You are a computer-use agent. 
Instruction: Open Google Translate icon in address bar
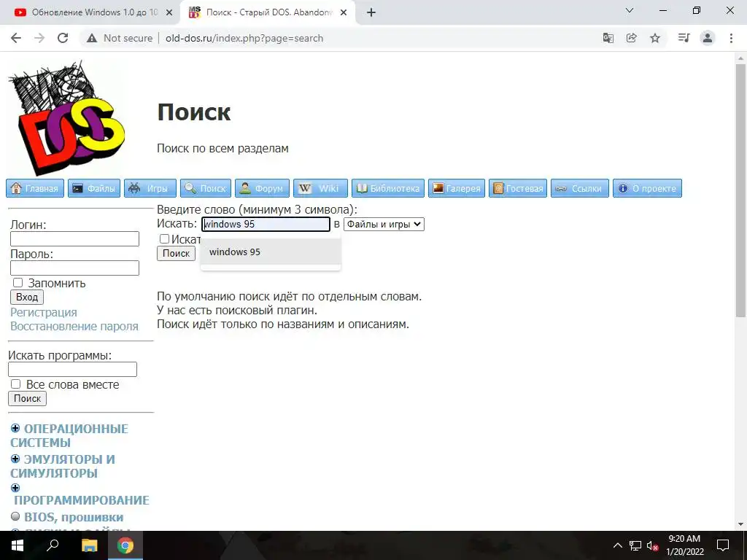[x=608, y=38]
